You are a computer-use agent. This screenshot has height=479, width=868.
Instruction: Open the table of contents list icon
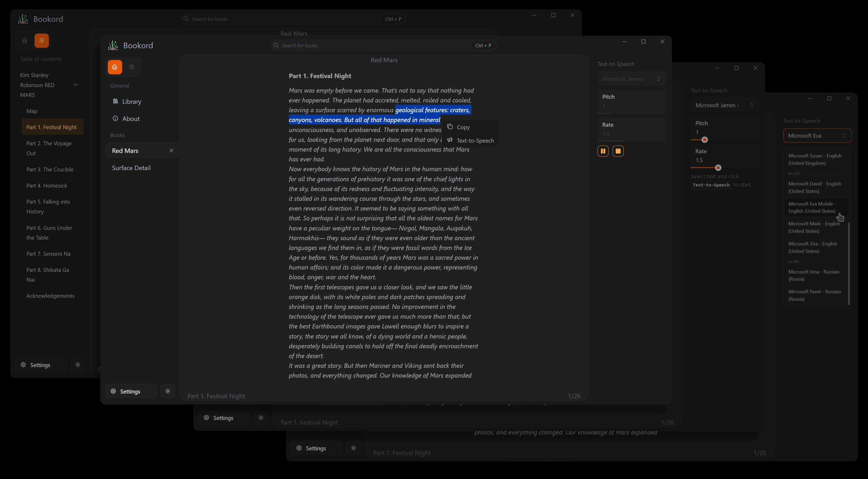click(x=132, y=67)
